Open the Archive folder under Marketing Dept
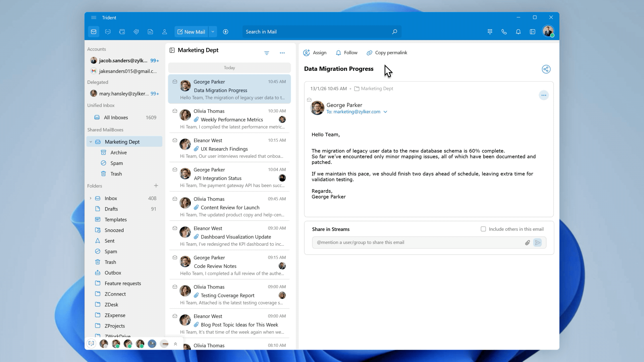The height and width of the screenshot is (362, 644). coord(118,153)
